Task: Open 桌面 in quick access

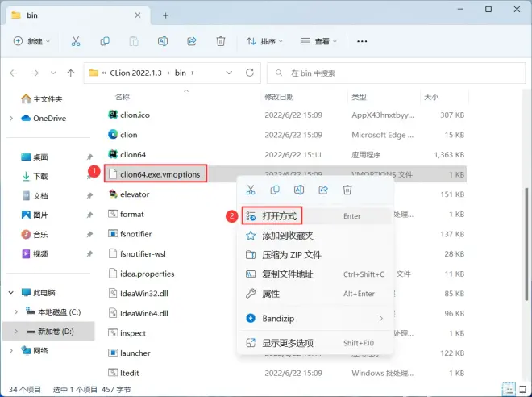Action: click(35, 157)
